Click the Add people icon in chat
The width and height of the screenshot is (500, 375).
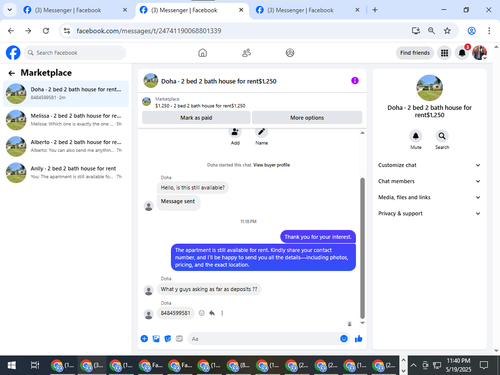pyautogui.click(x=235, y=132)
